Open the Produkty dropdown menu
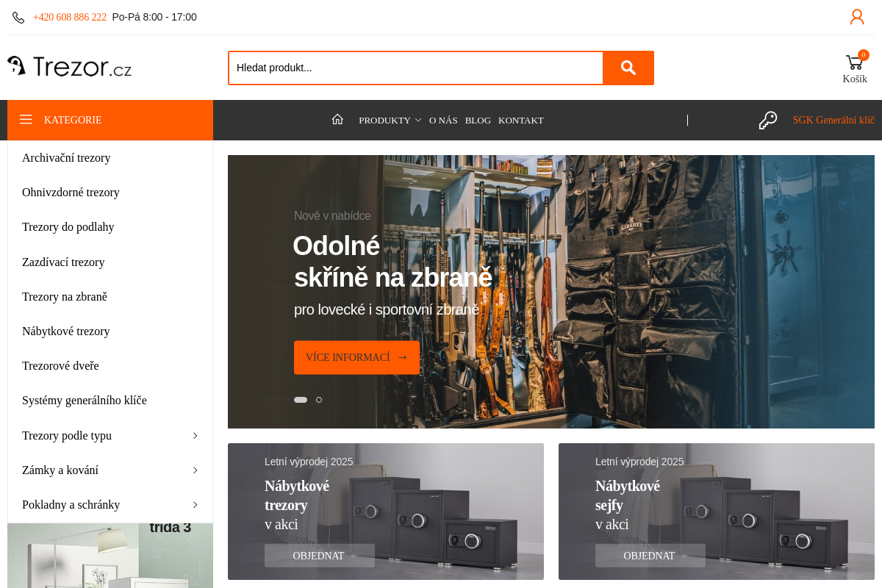The image size is (882, 588). click(x=390, y=120)
